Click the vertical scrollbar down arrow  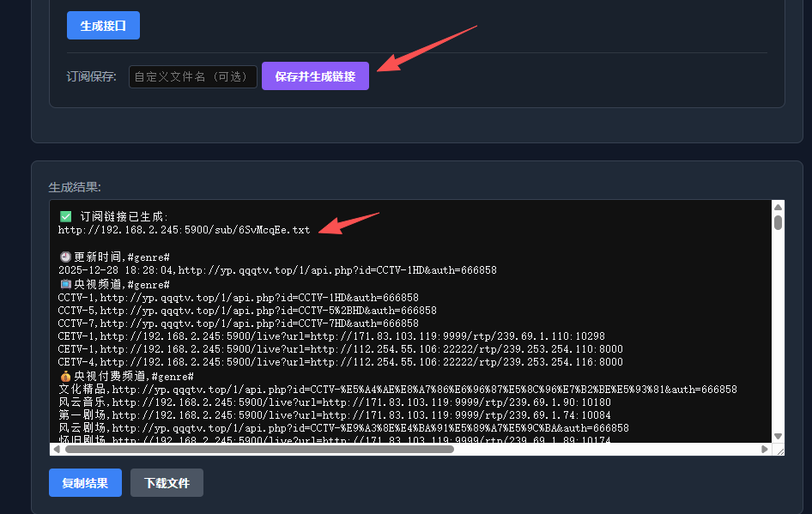point(776,438)
